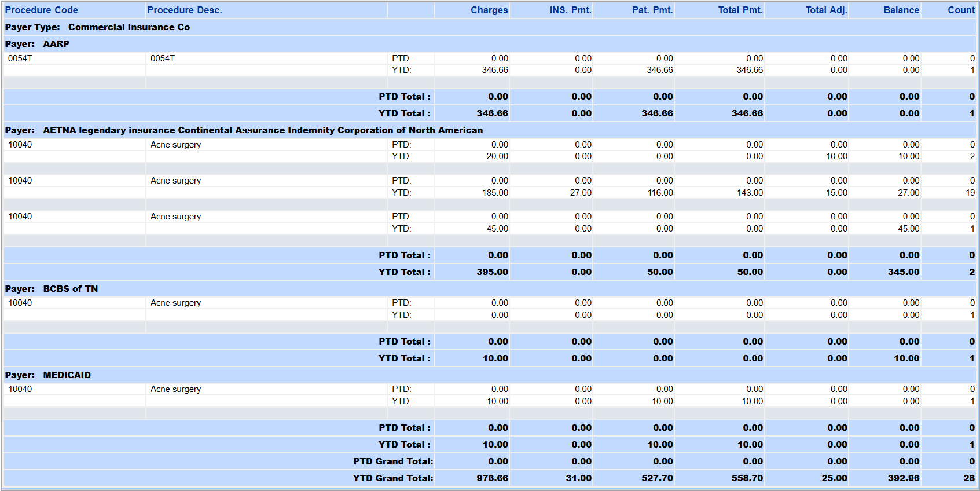Click the YTD Pat. Pmt. value 116.00
Image resolution: width=980 pixels, height=491 pixels.
pos(660,193)
